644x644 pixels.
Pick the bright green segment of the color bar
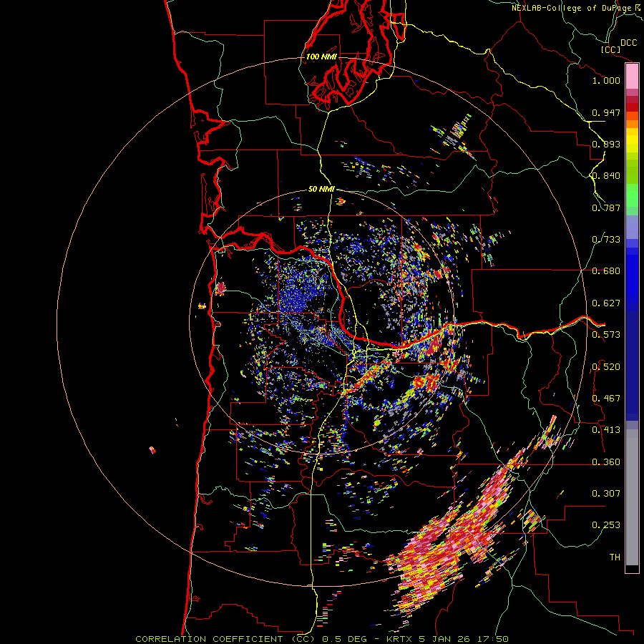632,195
